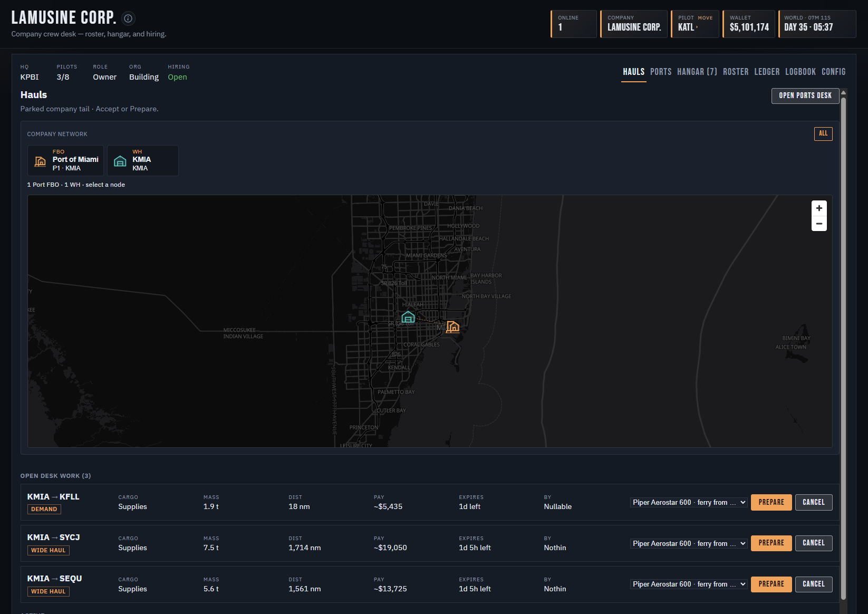Screen dimensions: 868x614
Task: Prepare the KMIA to SYCJ haul
Action: [x=771, y=543]
